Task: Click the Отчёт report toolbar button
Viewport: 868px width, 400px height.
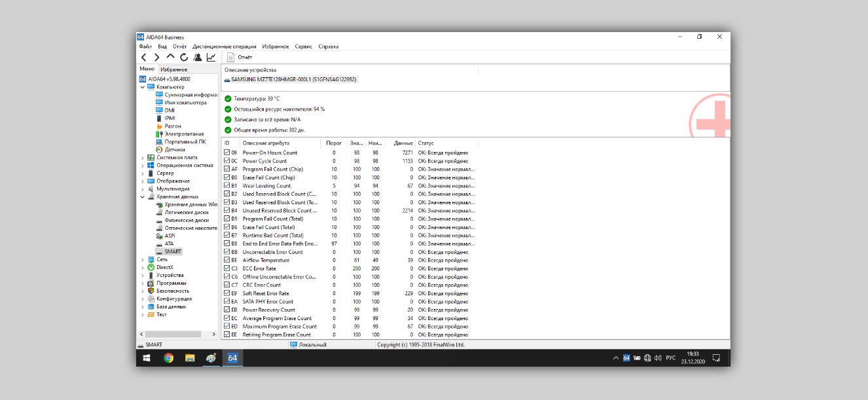Action: click(x=239, y=58)
